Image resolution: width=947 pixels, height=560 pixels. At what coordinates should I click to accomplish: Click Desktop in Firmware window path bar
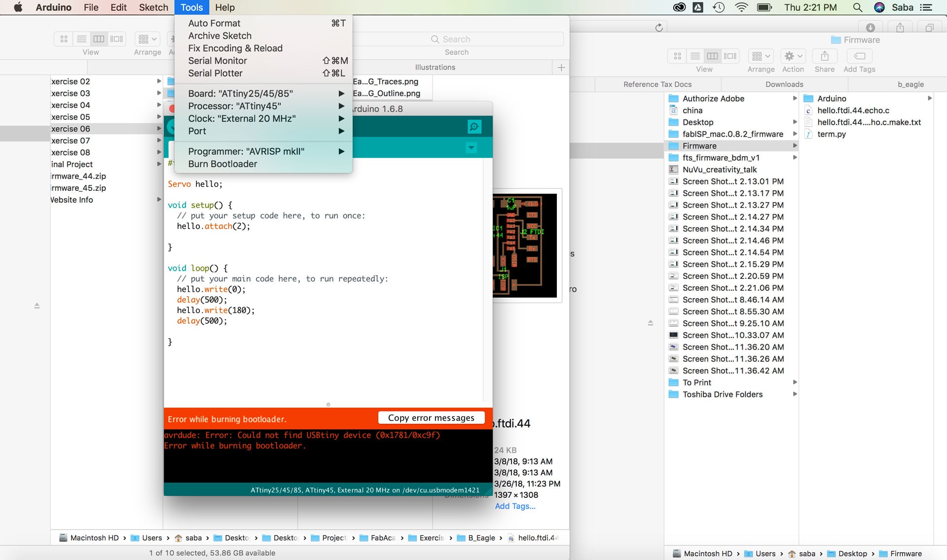[x=847, y=554]
